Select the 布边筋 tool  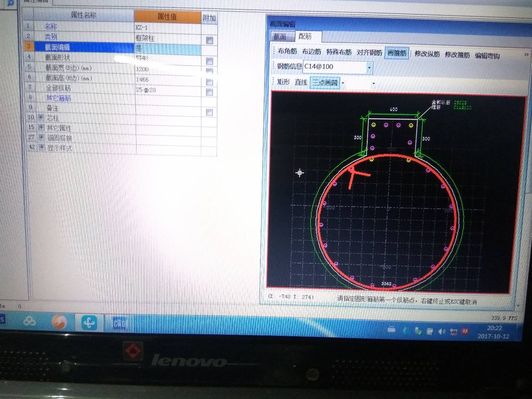click(311, 51)
